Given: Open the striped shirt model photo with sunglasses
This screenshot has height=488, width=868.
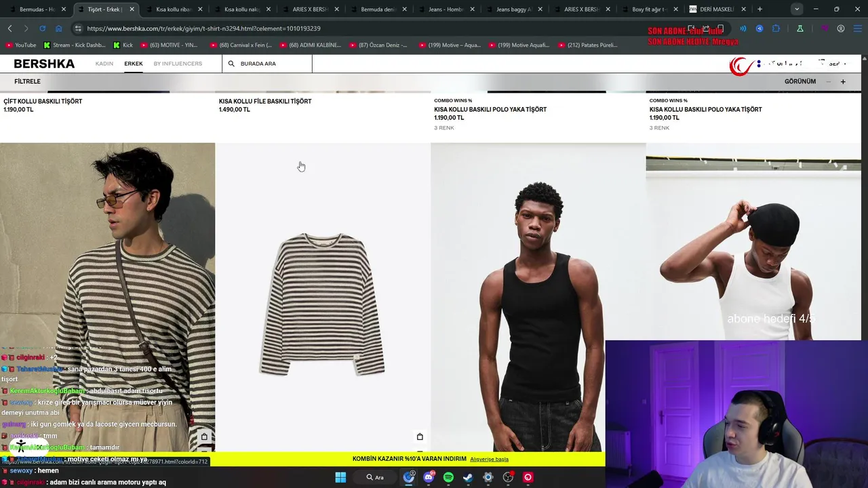Looking at the screenshot, I should [x=107, y=297].
